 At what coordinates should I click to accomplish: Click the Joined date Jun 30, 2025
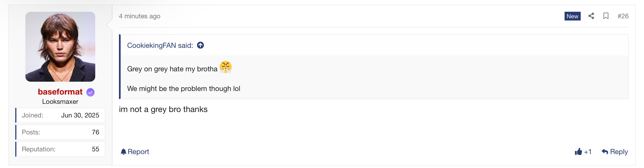80,115
